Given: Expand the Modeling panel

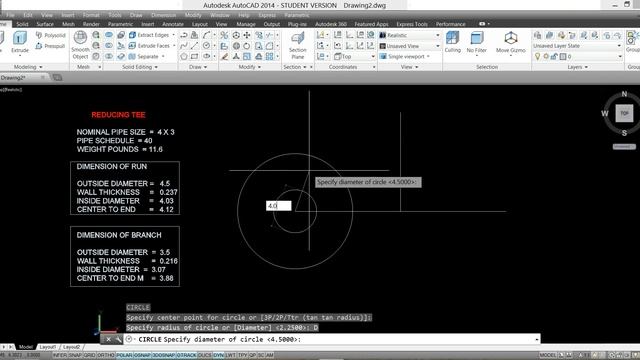Looking at the screenshot, I should coord(28,67).
